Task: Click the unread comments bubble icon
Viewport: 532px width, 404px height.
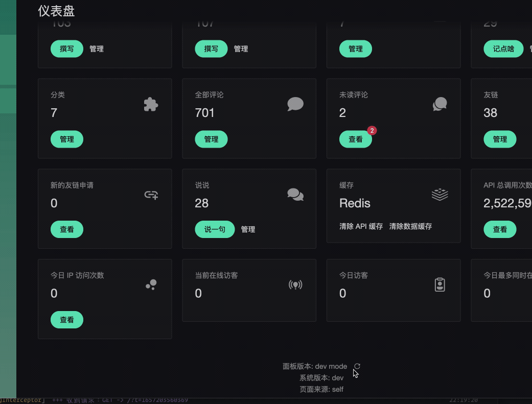Action: (x=440, y=104)
